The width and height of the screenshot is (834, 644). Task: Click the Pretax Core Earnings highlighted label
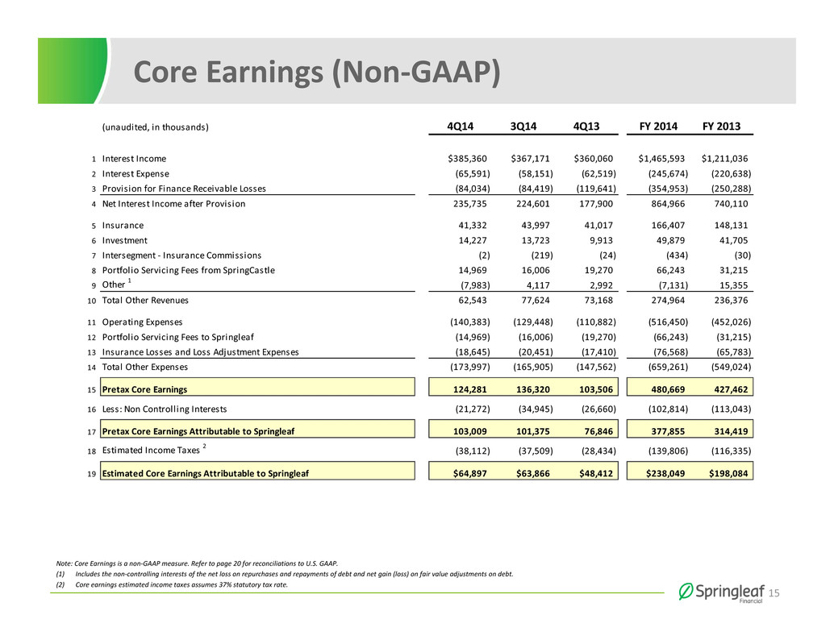[x=144, y=389]
